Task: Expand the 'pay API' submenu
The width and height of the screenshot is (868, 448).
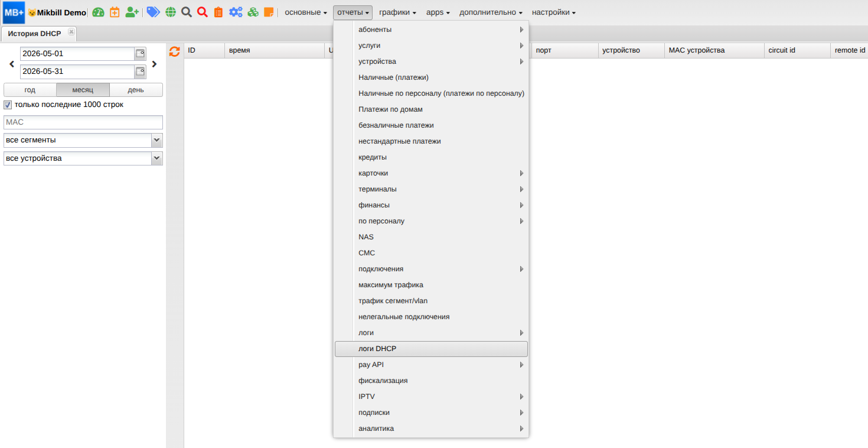Action: coord(431,365)
